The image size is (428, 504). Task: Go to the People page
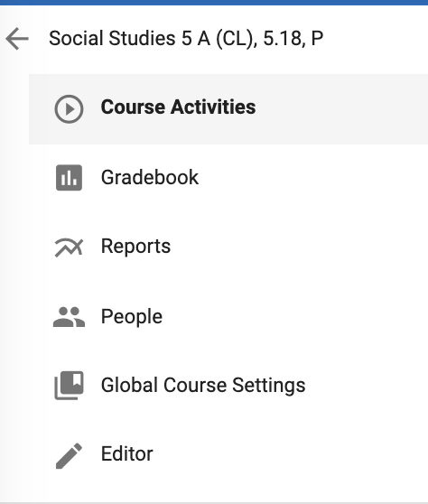pyautogui.click(x=228, y=317)
